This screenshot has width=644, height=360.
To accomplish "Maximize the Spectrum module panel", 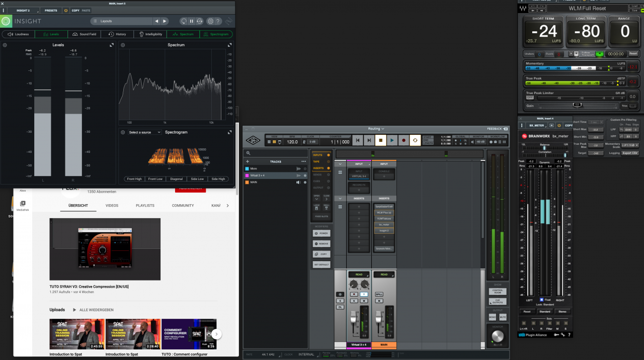I will click(x=230, y=45).
